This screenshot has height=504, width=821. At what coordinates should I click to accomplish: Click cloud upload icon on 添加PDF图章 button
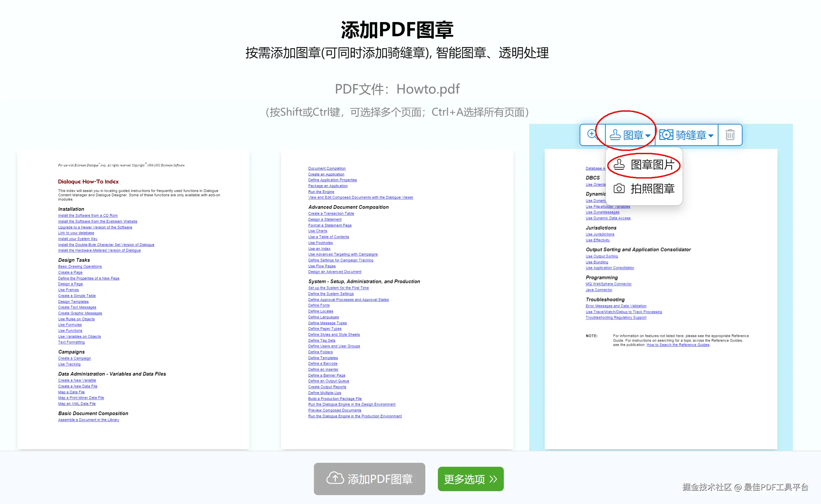tap(335, 478)
